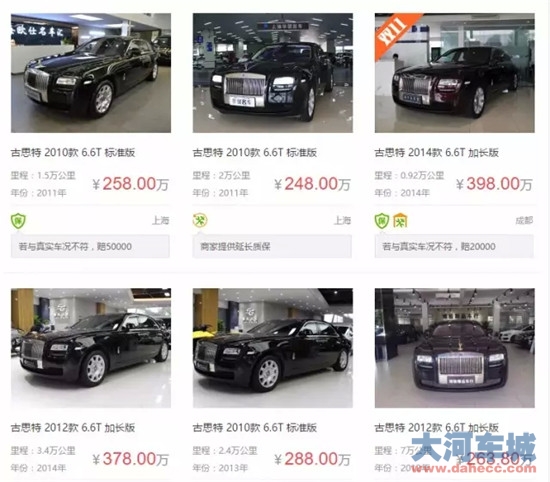Click green guarantee shield on 258万 listing
550x482 pixels.
(18, 221)
